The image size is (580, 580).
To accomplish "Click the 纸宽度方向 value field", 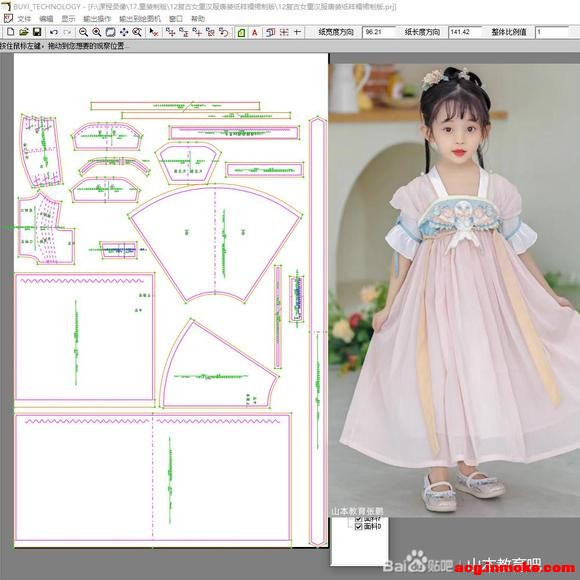I will tap(378, 32).
